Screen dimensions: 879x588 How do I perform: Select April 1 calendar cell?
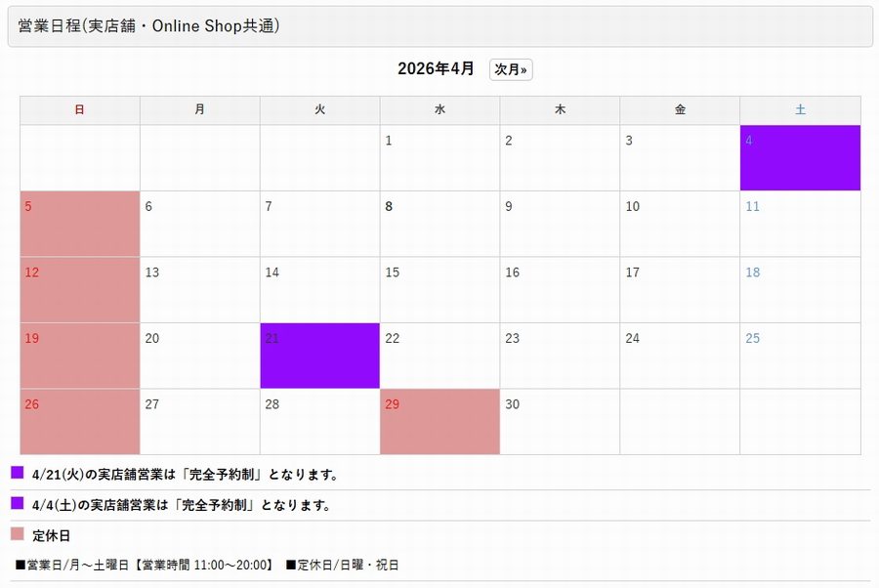pos(439,156)
